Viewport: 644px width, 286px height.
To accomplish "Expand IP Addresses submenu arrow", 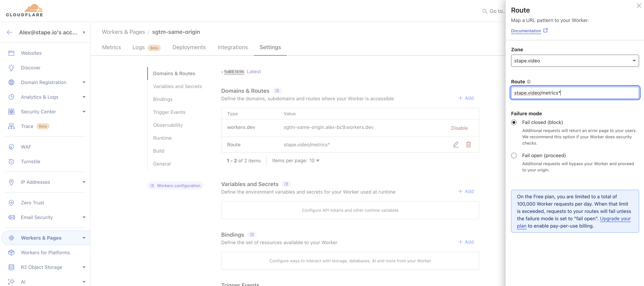I will coord(84,182).
